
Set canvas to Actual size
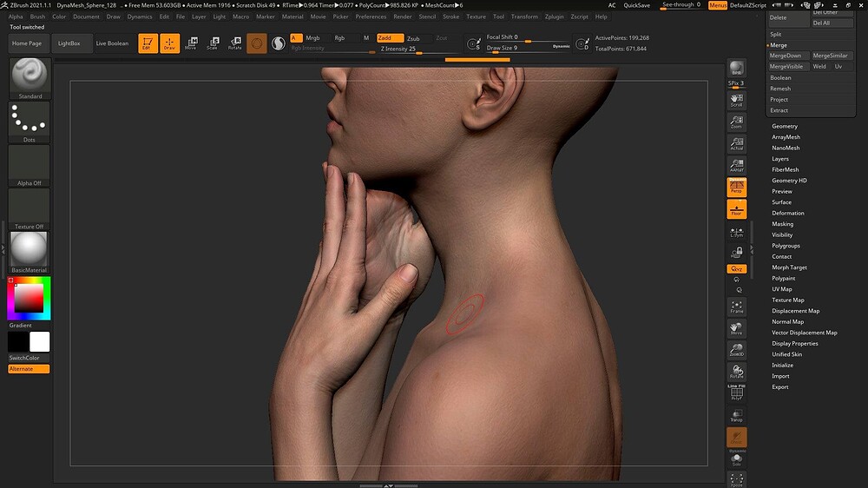736,143
